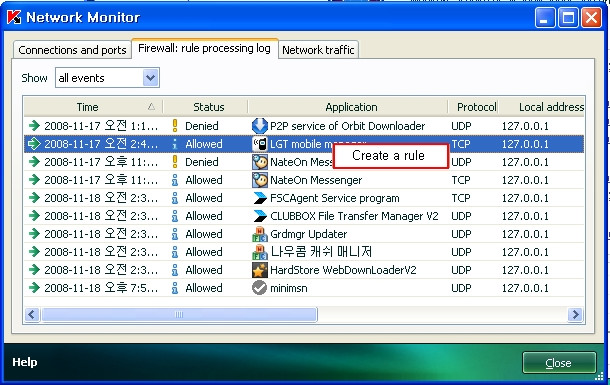Click the CLUBBOX File Transfer Manager icon
This screenshot has width=610, height=385.
click(x=259, y=216)
